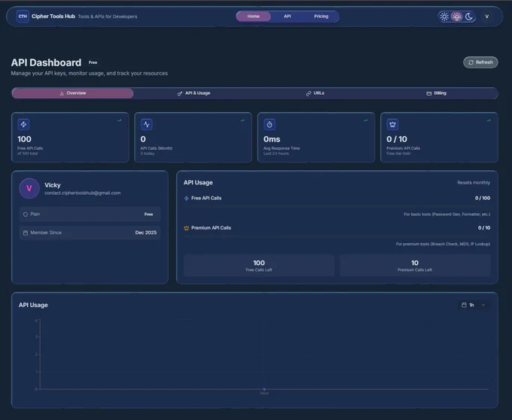This screenshot has width=512, height=420.
Task: Switch to light theme sun icon
Action: tap(444, 17)
